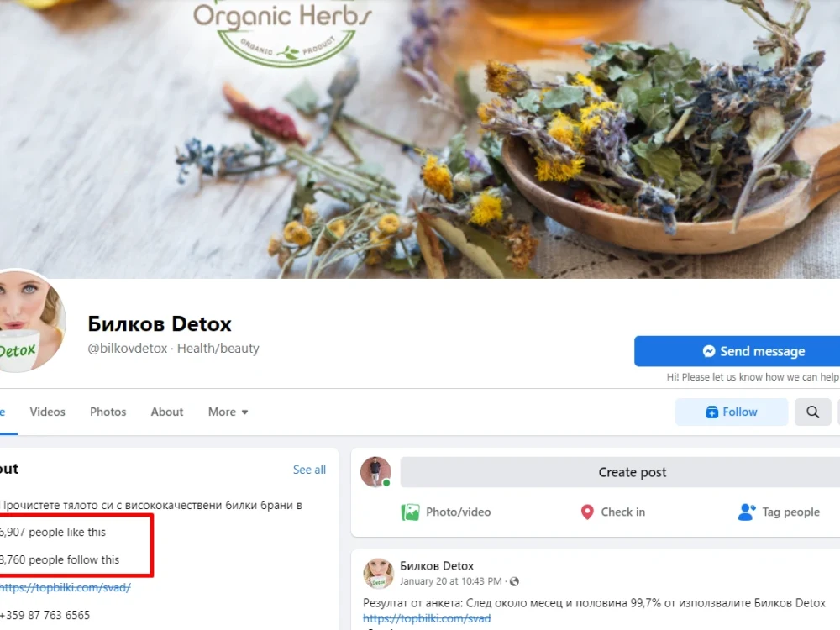The image size is (840, 630).
Task: Click the Photo/video label
Action: pyautogui.click(x=458, y=512)
